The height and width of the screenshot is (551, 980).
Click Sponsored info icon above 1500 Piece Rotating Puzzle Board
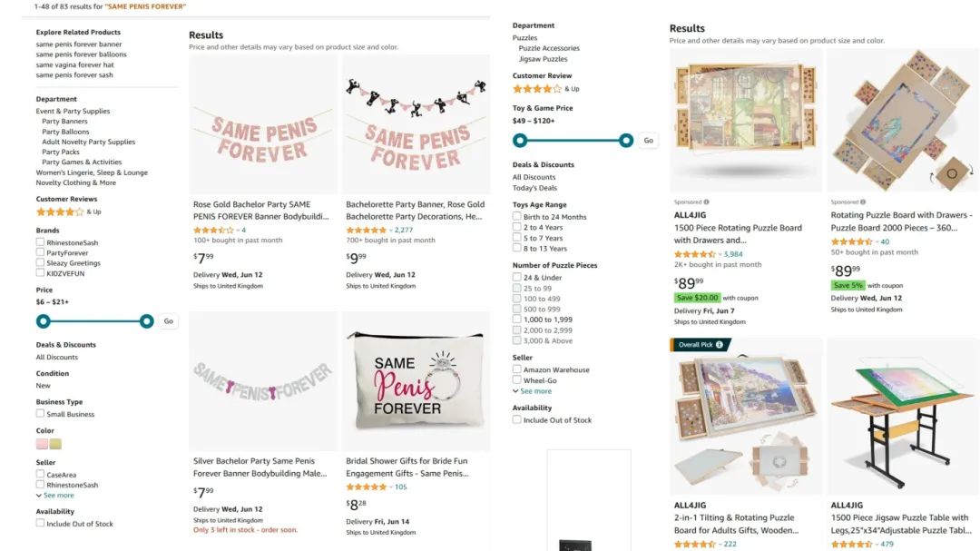pos(707,202)
